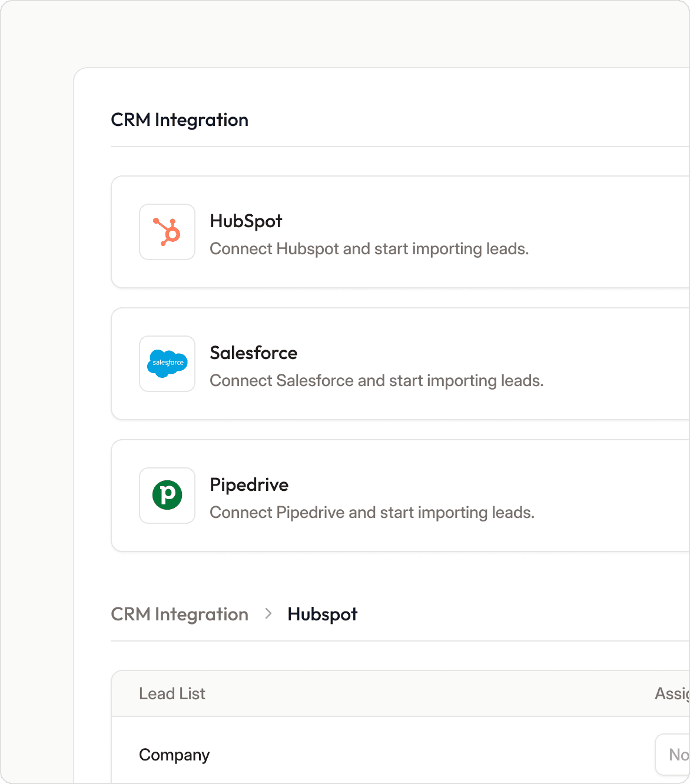
Task: Click the top CRM Integration page heading
Action: point(180,120)
